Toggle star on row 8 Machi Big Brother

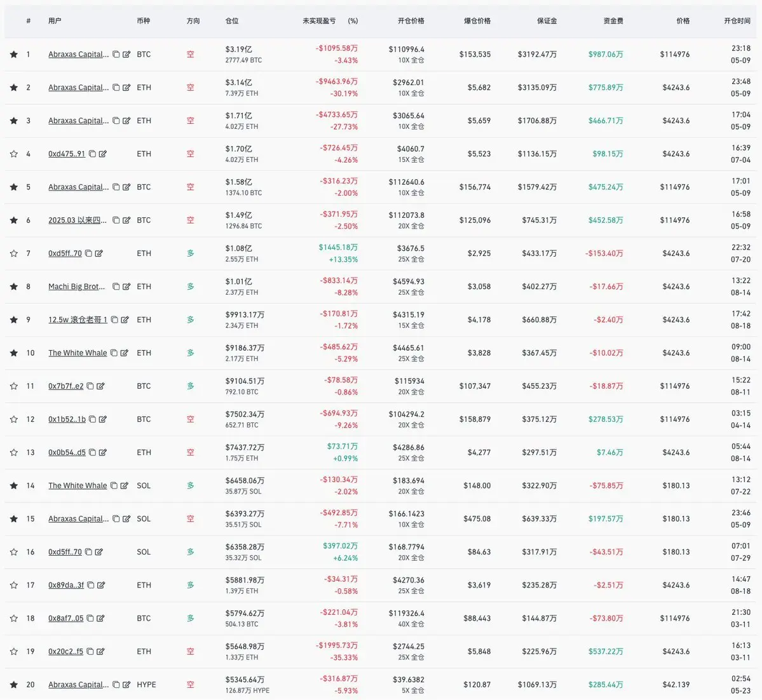[x=13, y=286]
